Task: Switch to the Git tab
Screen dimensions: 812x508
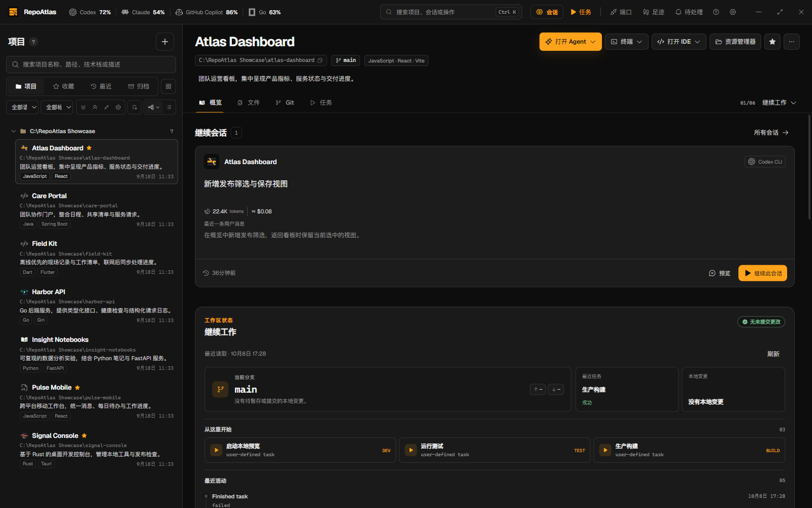Action: pyautogui.click(x=285, y=103)
